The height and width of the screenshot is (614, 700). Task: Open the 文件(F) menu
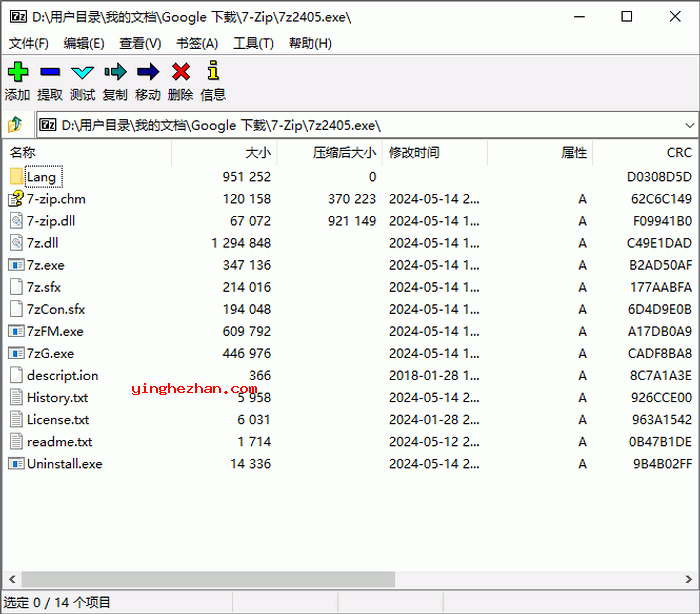(x=29, y=43)
